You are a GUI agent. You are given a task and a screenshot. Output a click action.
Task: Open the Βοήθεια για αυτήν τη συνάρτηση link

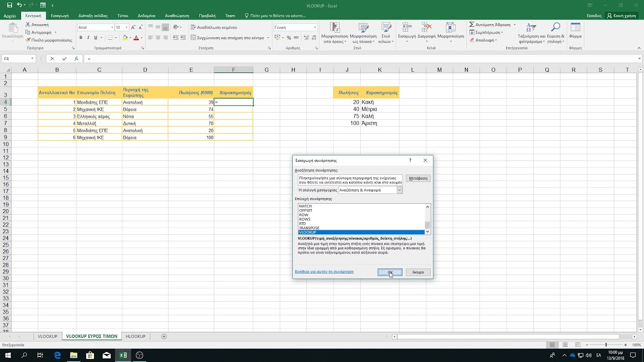324,271
